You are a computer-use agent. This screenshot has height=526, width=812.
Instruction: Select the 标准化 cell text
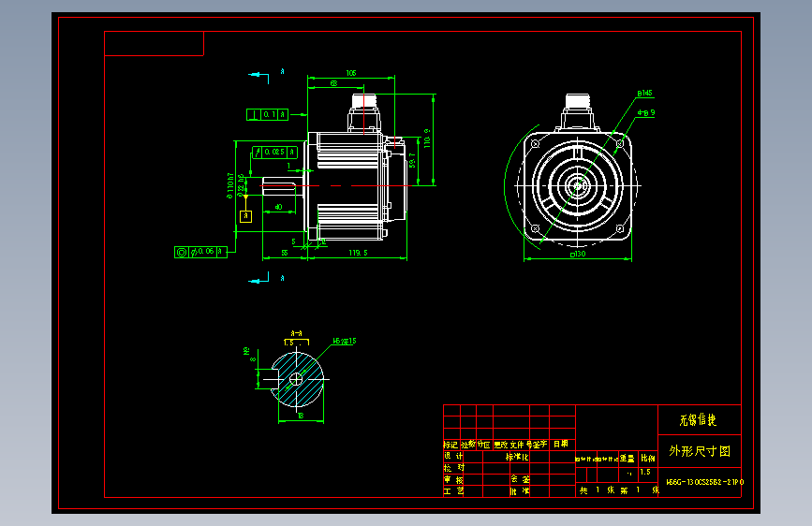[x=517, y=457]
